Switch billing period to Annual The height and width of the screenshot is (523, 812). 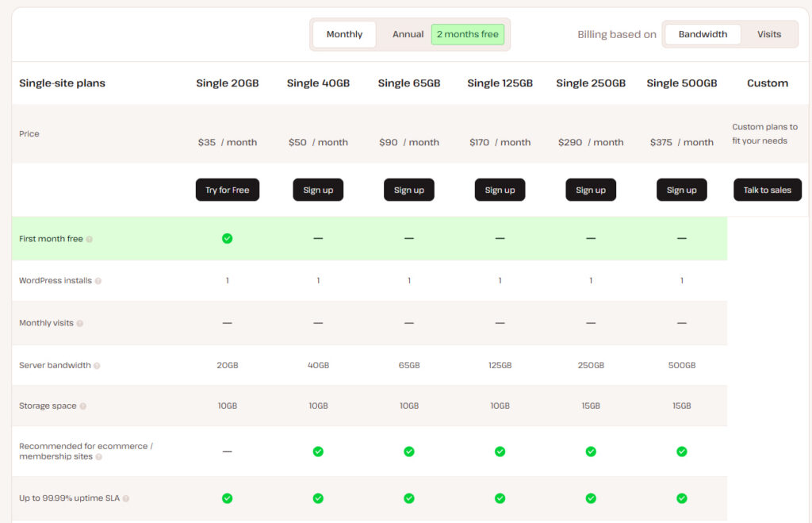(x=408, y=34)
